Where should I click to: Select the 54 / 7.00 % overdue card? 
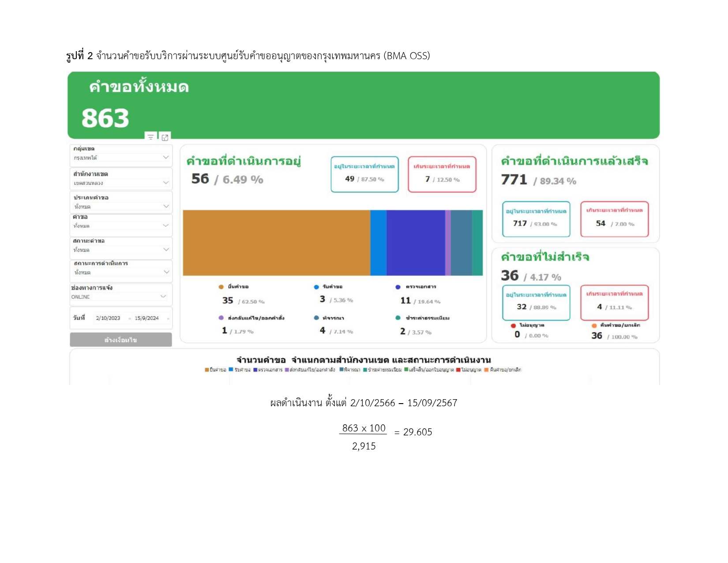[x=614, y=219]
